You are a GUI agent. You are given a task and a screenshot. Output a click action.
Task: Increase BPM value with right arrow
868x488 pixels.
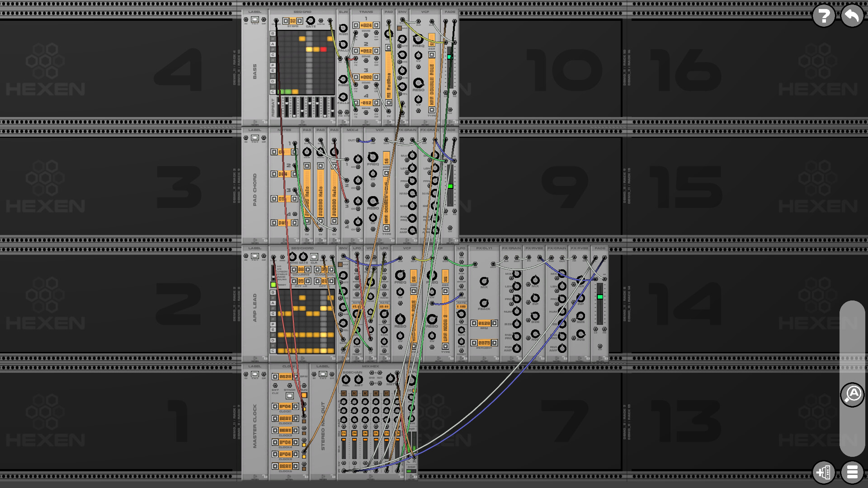pos(296,376)
